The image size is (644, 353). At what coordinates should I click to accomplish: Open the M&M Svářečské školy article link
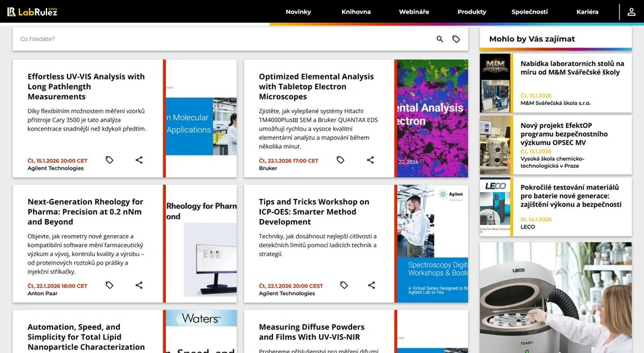coord(572,68)
